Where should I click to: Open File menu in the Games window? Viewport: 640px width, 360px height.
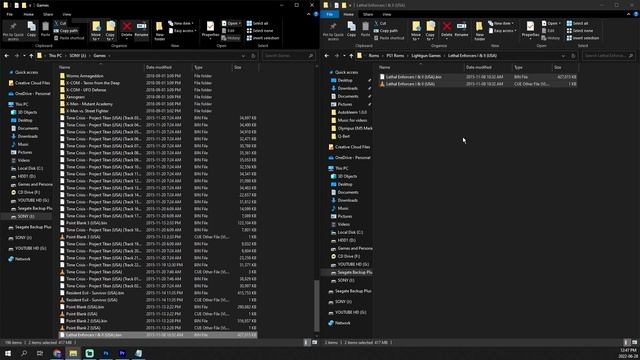point(9,14)
